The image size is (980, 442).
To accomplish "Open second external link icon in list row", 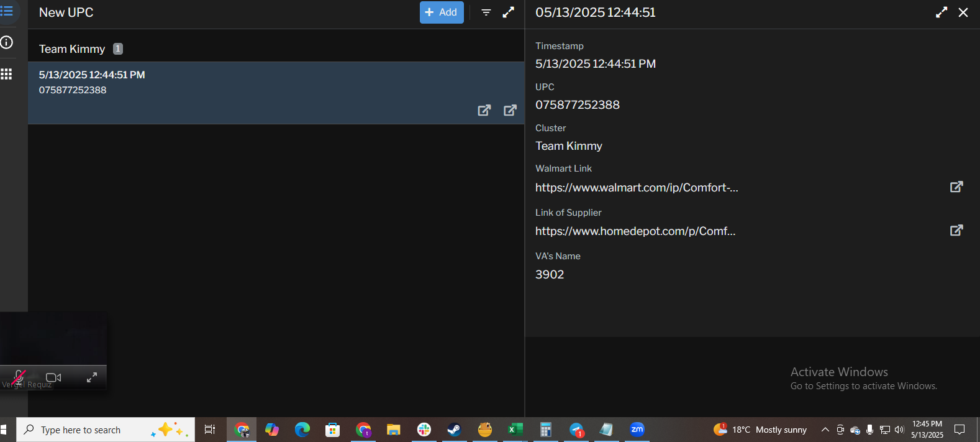I will [510, 110].
